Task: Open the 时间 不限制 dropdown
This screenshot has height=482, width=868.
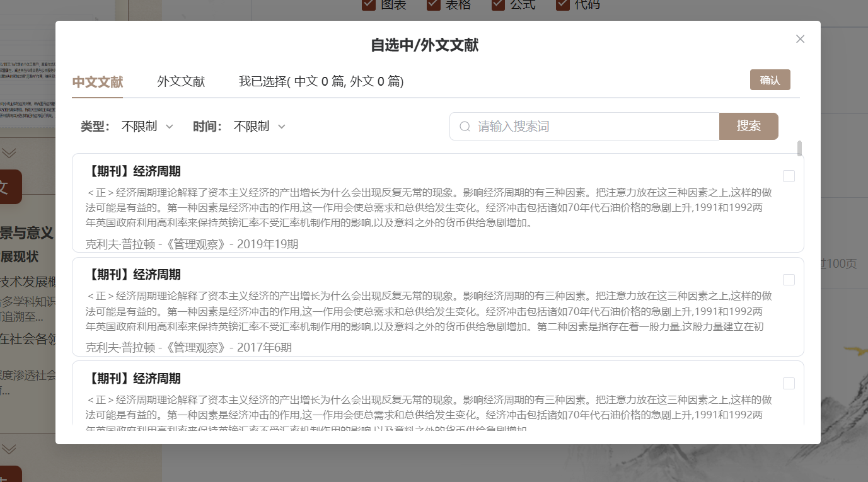Action: (259, 127)
